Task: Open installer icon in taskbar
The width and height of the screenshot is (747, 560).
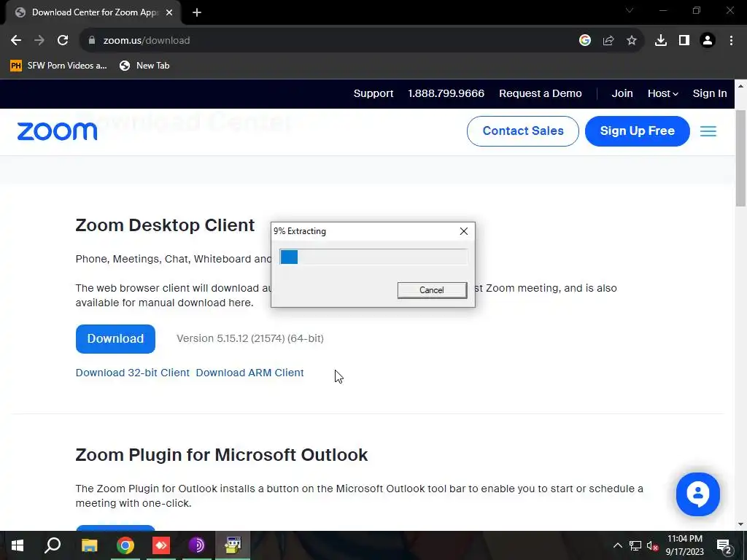Action: 233,545
